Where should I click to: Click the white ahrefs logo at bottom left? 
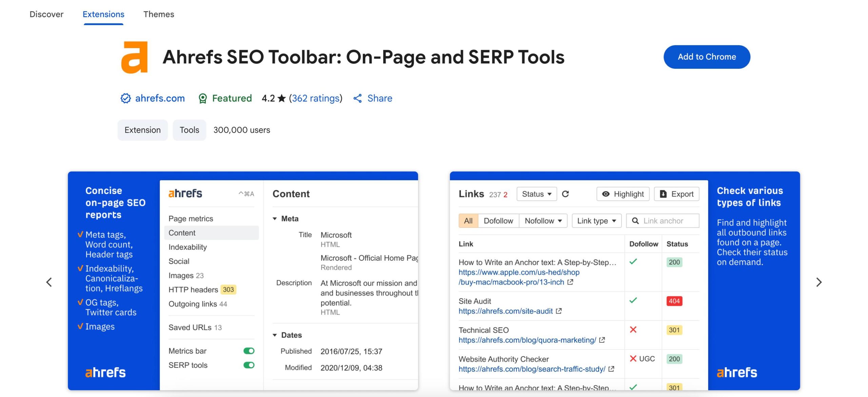(x=105, y=372)
